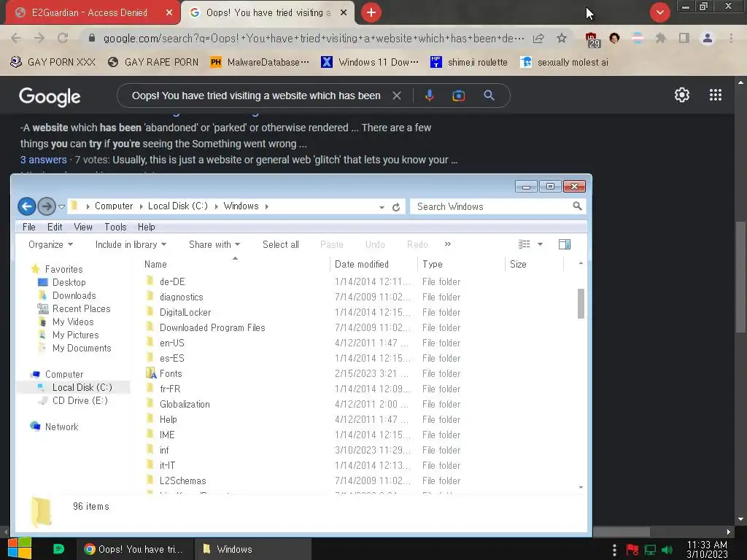Screen dimensions: 747x560
Task: Start Google voice search with microphone
Action: 429,96
